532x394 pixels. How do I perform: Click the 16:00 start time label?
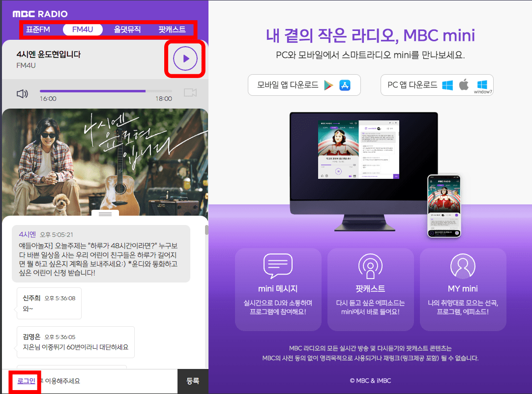(x=48, y=99)
